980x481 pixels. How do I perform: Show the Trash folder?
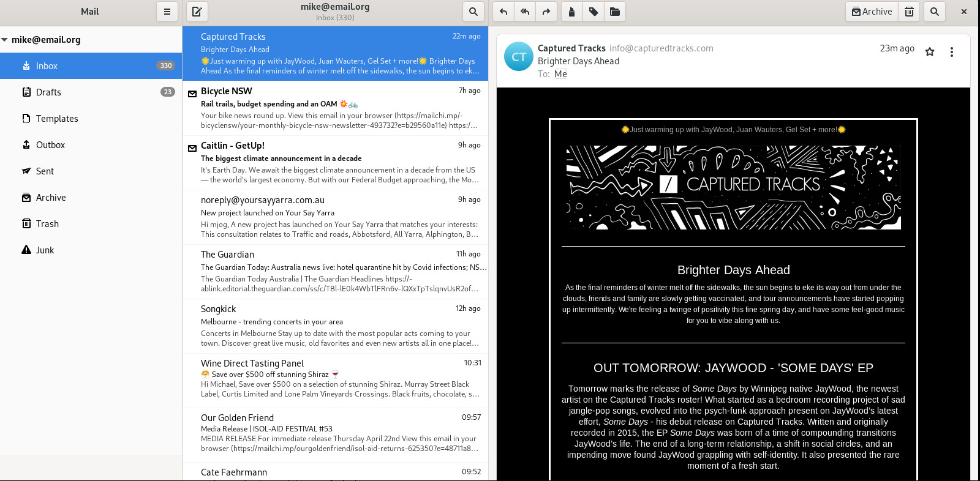click(x=91, y=223)
